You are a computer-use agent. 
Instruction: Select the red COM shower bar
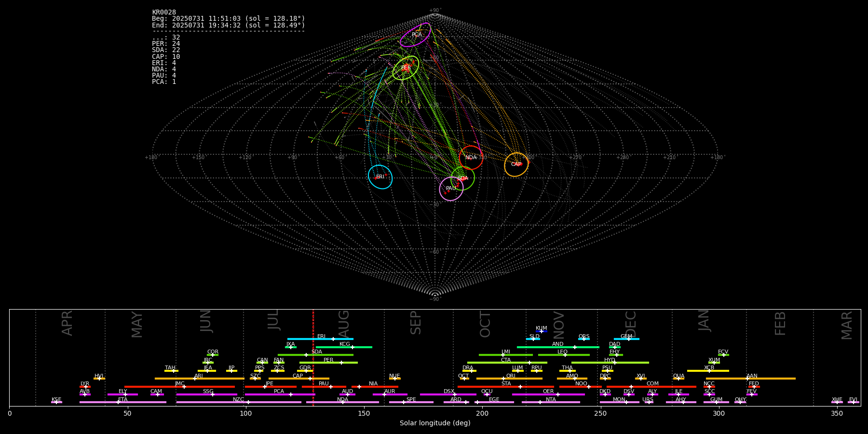coord(652,387)
